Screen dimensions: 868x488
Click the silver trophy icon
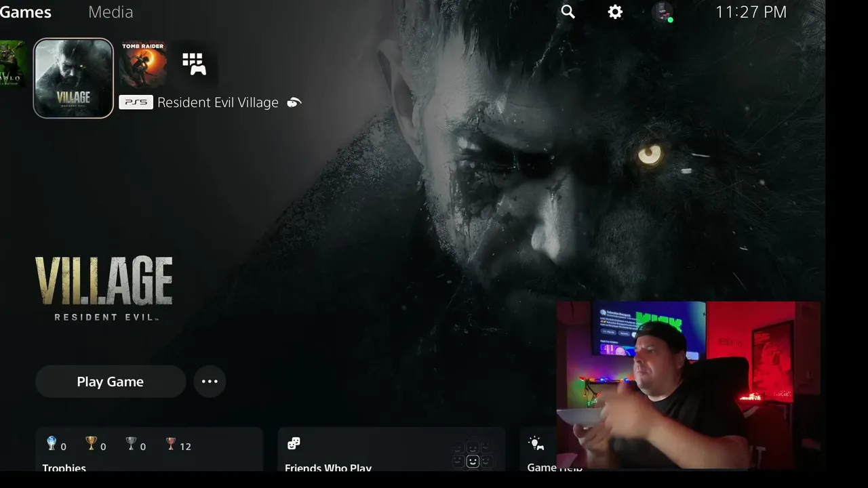tap(131, 444)
